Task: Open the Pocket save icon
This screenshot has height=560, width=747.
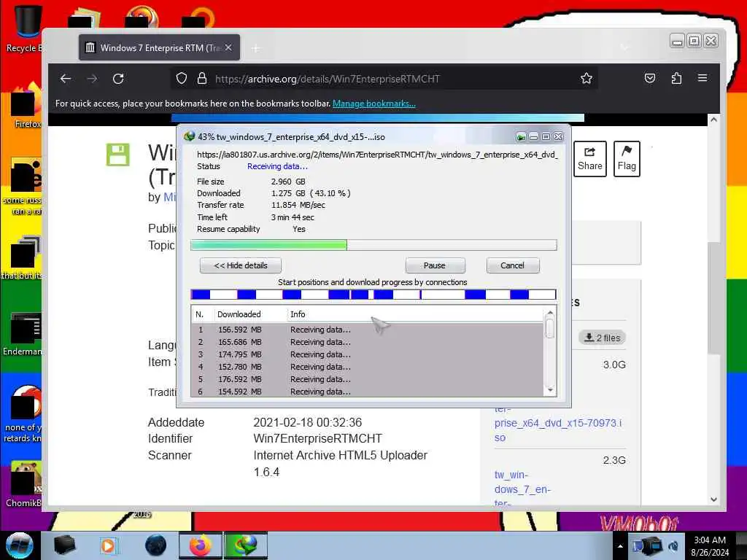Action: pos(650,78)
